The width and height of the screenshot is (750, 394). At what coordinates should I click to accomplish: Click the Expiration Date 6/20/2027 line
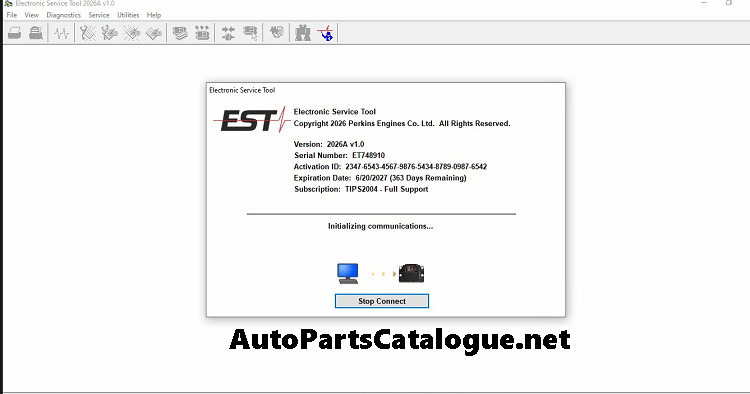[380, 178]
